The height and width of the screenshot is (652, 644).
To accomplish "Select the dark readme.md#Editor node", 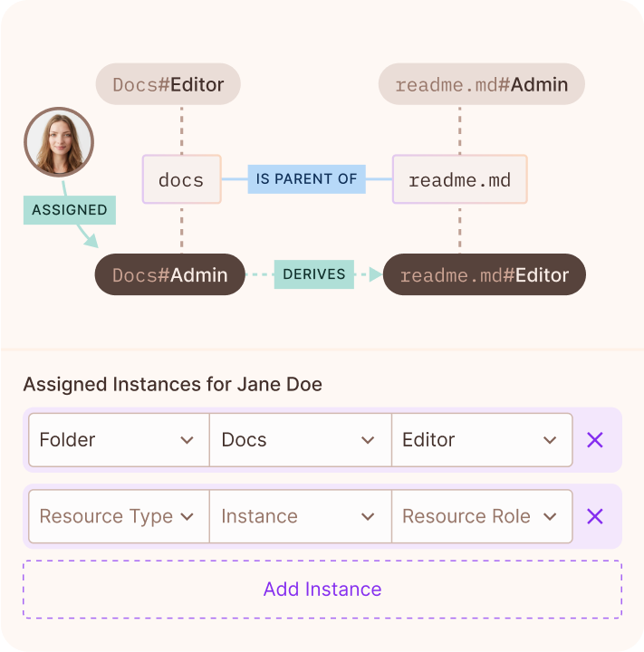I will pyautogui.click(x=484, y=274).
